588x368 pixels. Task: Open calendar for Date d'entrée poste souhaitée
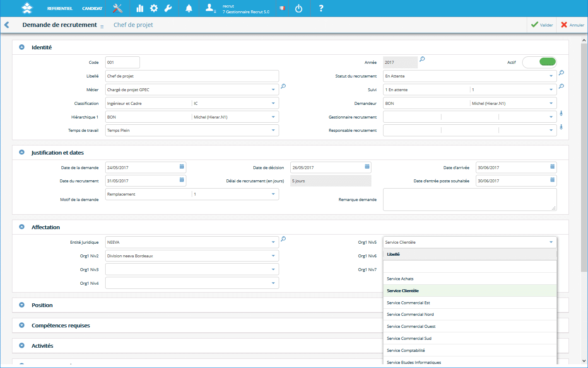coord(552,180)
